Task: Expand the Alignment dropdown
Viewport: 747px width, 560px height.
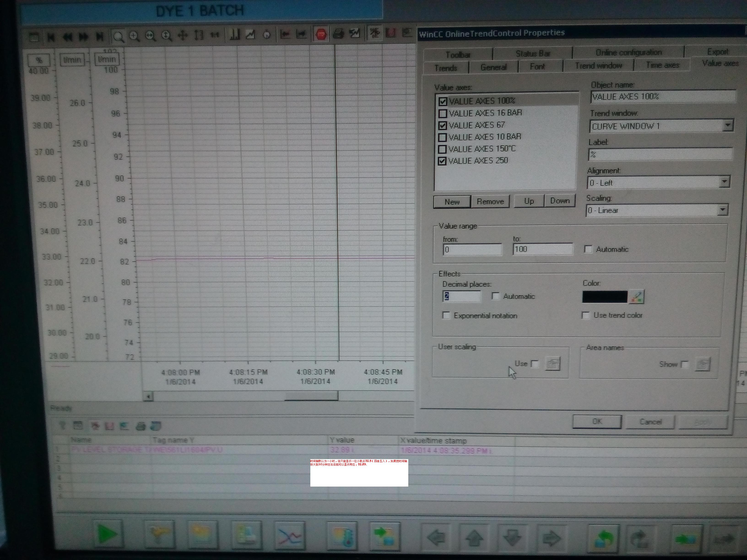Action: pos(724,182)
